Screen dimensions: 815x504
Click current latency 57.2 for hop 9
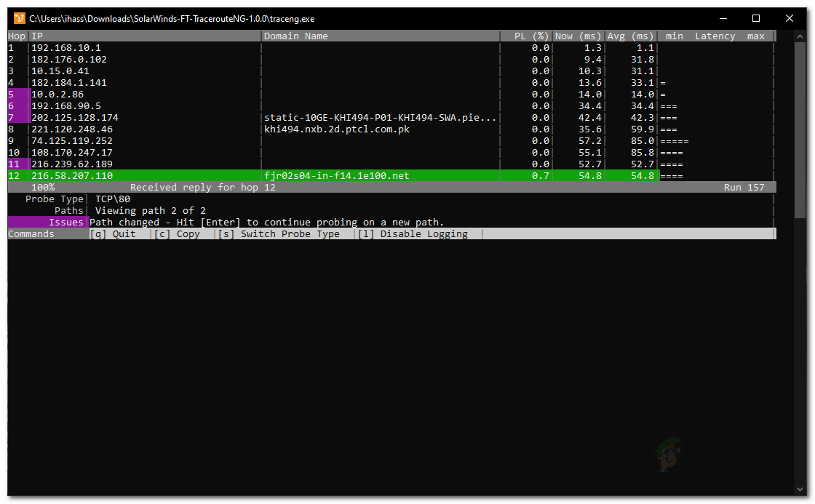click(590, 141)
